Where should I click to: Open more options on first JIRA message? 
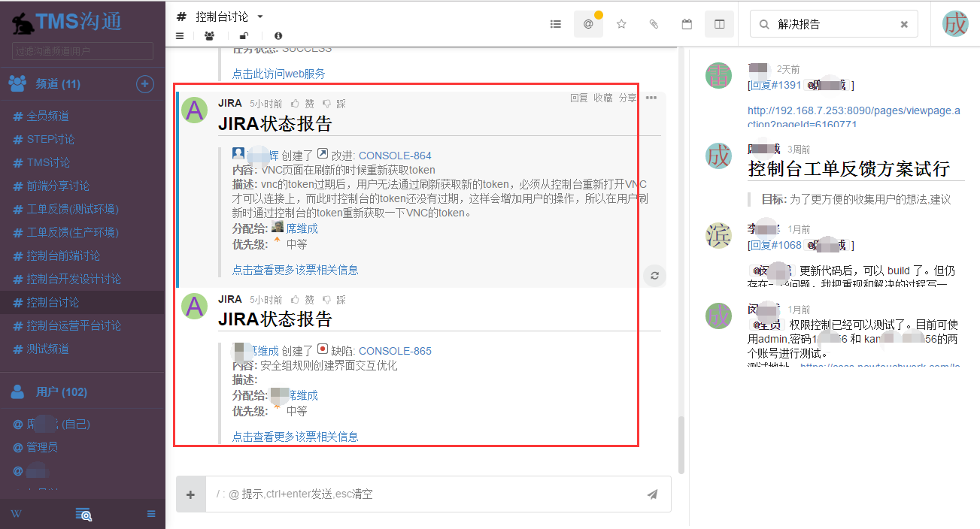click(651, 98)
